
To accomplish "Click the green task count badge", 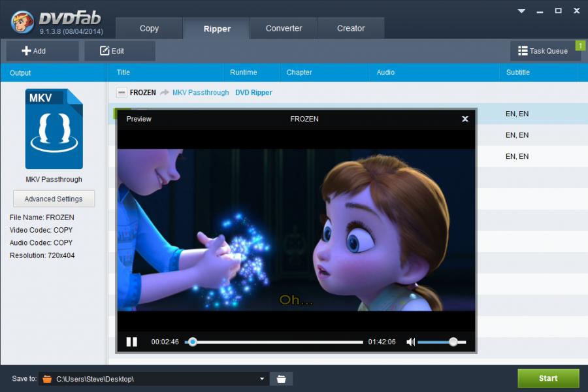I will point(580,45).
